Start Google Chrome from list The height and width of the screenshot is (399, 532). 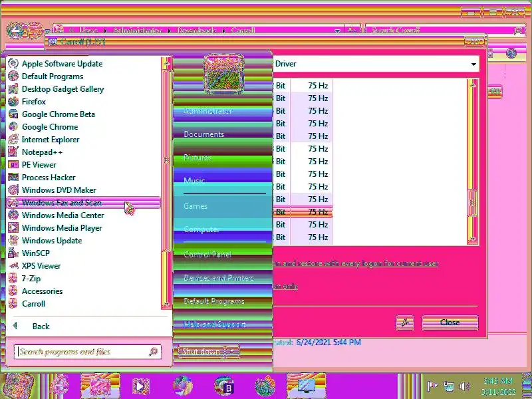click(x=13, y=126)
